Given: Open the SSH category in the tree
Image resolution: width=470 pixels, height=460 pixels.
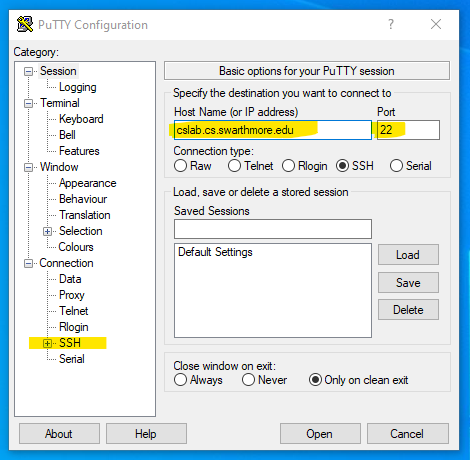Looking at the screenshot, I should coord(70,343).
